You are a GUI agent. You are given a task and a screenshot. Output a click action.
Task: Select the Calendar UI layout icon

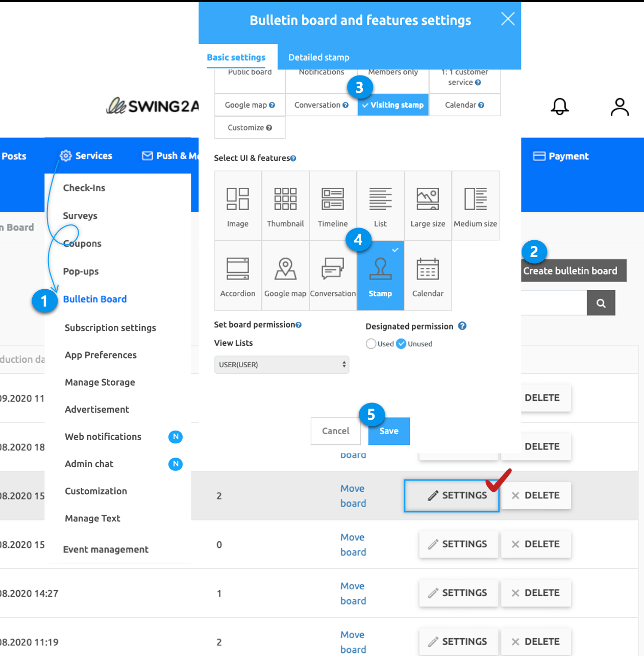pos(428,269)
